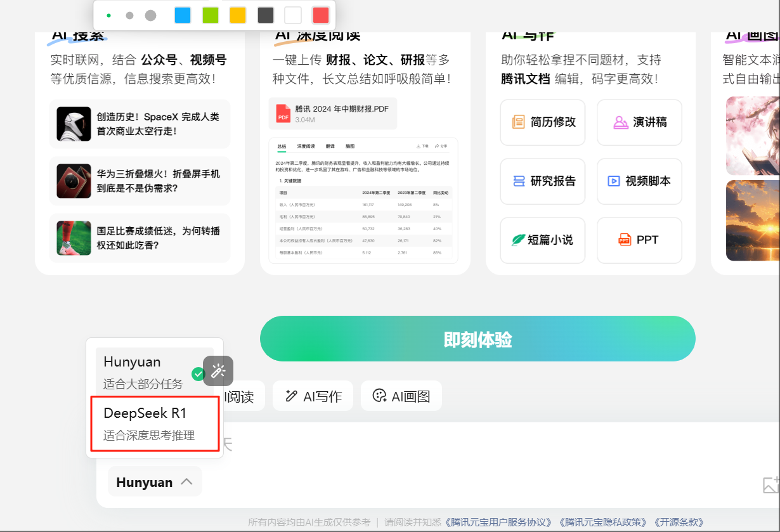Open the 研究报告 research report tool

click(543, 181)
